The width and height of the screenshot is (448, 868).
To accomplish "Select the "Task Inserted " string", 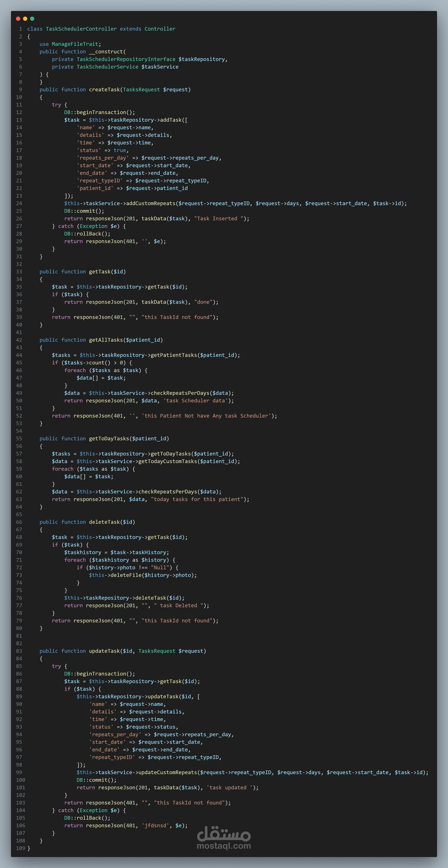I will point(219,218).
